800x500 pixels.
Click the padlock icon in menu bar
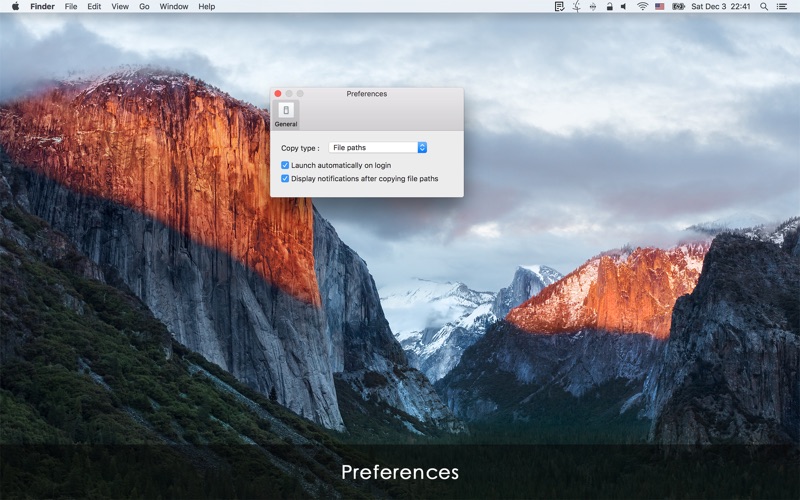pyautogui.click(x=608, y=6)
